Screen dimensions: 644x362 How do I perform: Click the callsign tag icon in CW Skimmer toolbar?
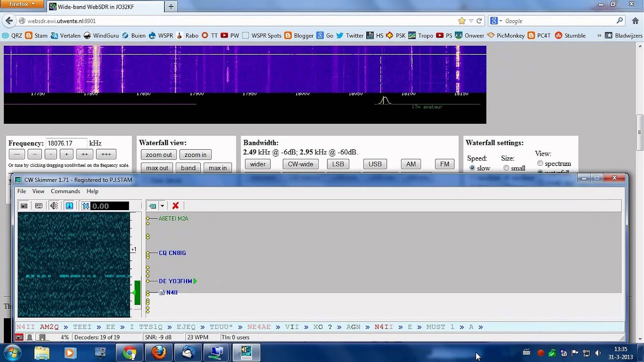click(152, 206)
